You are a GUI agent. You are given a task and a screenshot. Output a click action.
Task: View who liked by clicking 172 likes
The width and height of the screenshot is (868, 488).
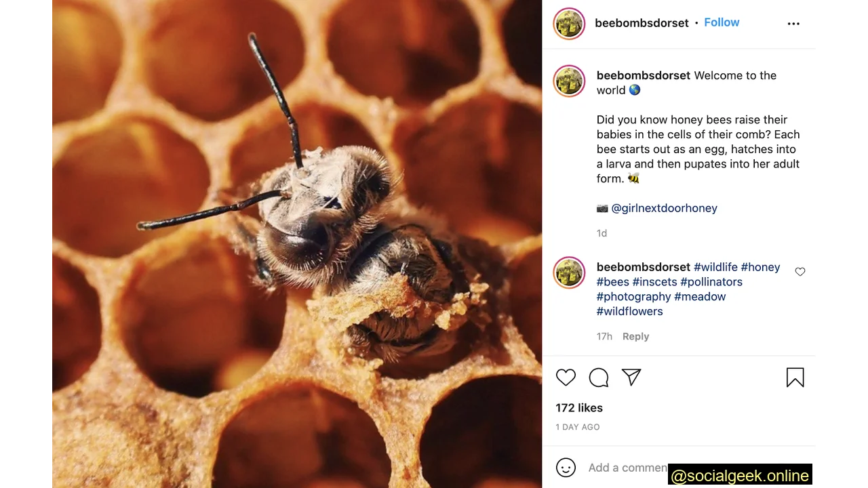579,407
